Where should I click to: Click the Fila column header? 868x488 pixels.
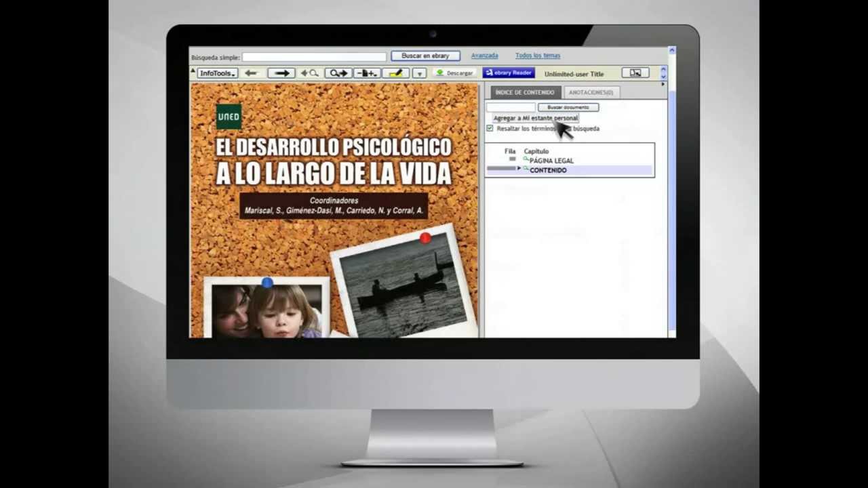point(510,151)
